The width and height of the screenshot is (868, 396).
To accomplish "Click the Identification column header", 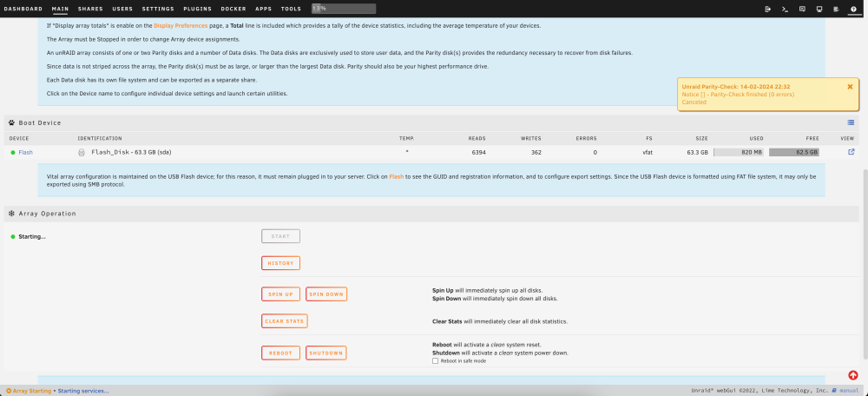I will (100, 138).
